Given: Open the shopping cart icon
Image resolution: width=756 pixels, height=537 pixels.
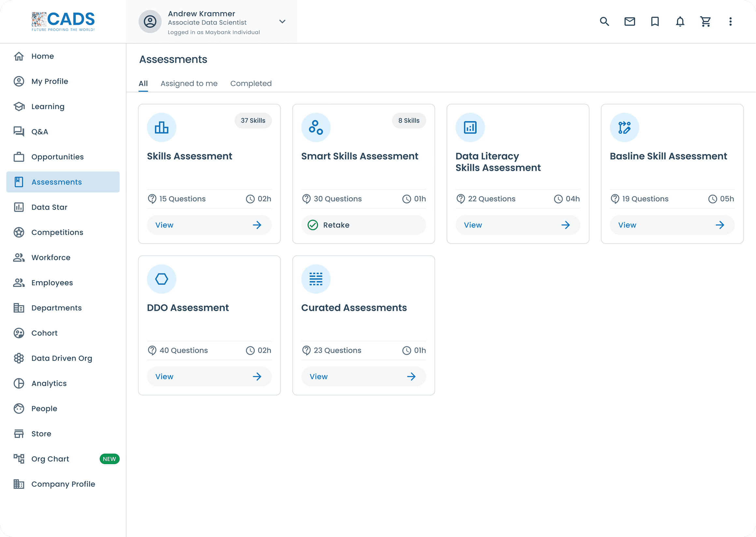Looking at the screenshot, I should point(705,21).
